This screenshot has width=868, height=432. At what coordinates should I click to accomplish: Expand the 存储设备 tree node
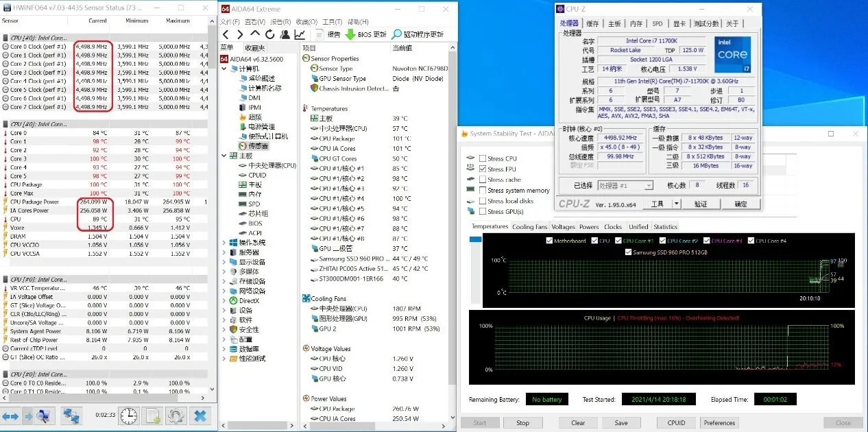(x=224, y=281)
